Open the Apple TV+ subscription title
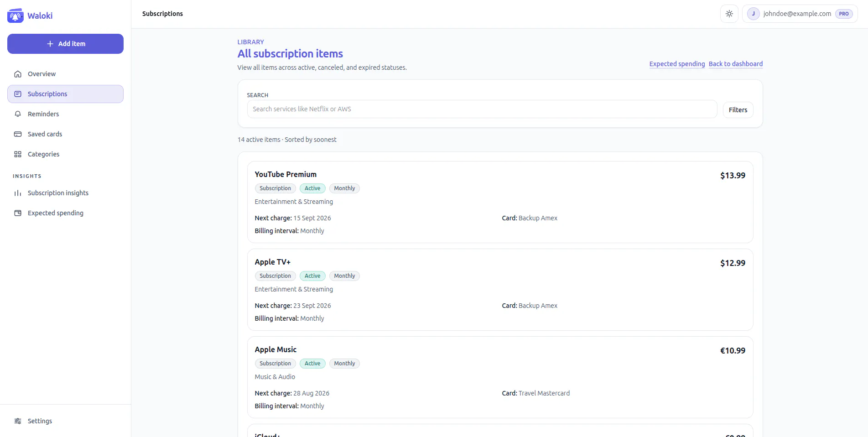 (273, 262)
